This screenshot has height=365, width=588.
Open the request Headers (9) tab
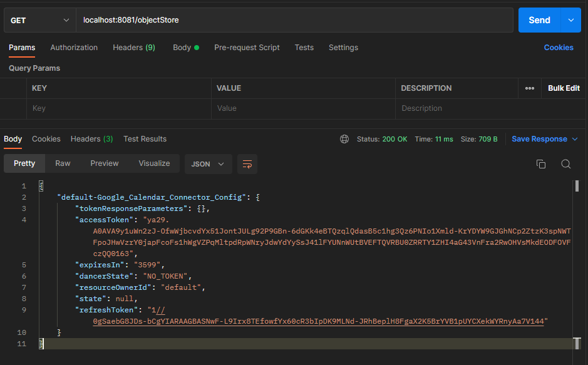point(134,48)
